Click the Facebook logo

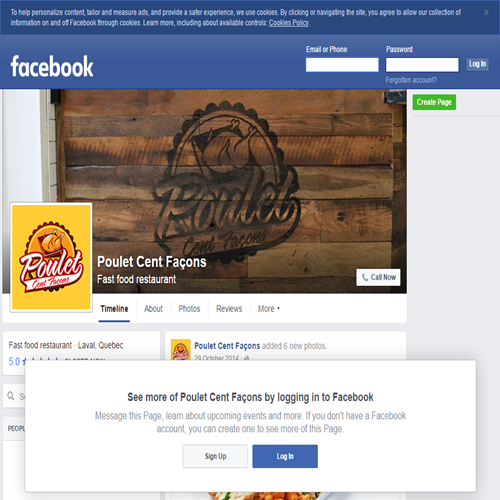52,66
